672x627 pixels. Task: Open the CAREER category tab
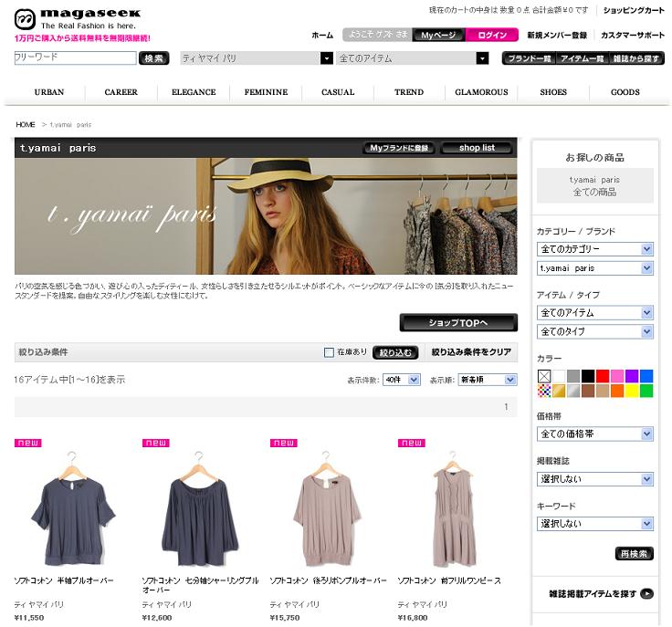(121, 92)
